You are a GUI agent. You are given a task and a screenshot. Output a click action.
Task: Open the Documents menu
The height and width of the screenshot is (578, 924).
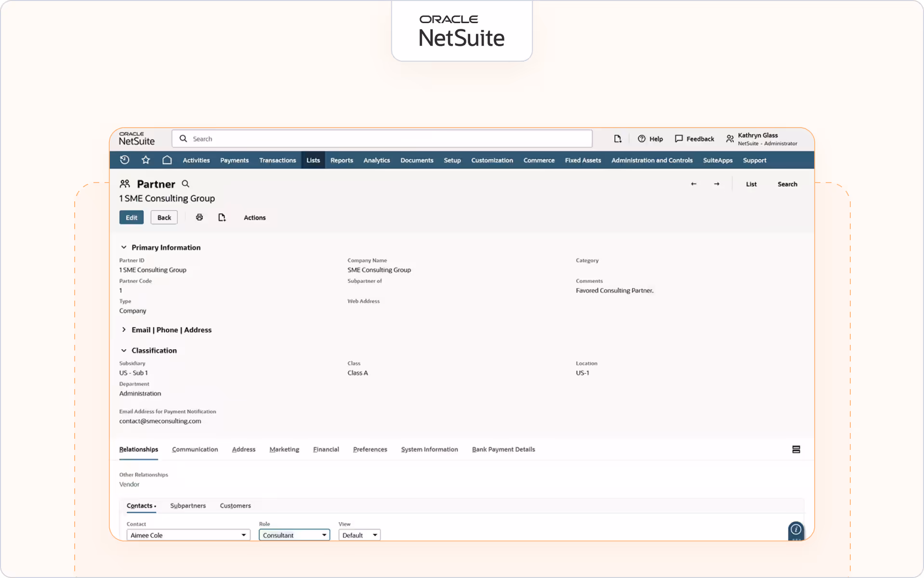[x=417, y=160]
